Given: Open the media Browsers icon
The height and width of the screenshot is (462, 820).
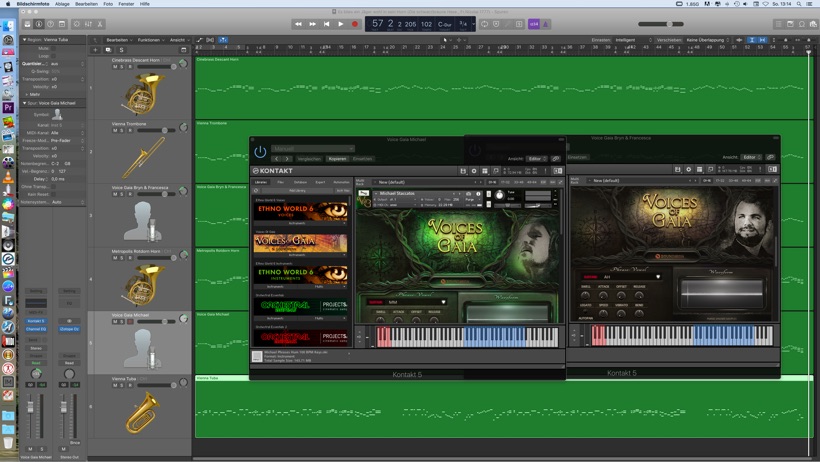Looking at the screenshot, I should [x=813, y=24].
